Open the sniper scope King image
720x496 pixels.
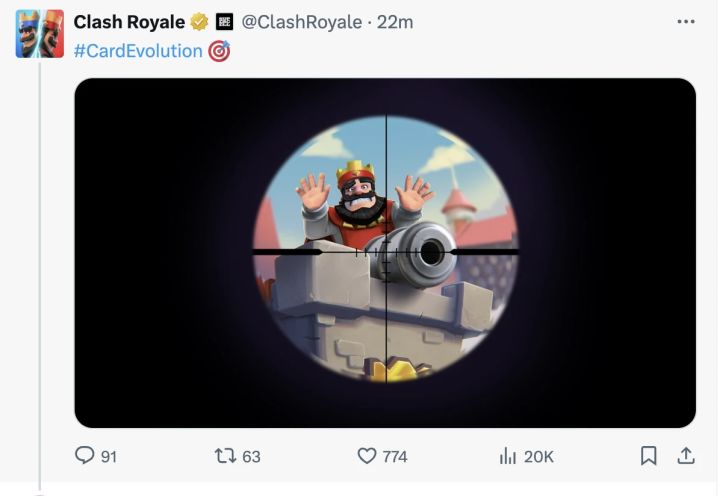click(385, 252)
